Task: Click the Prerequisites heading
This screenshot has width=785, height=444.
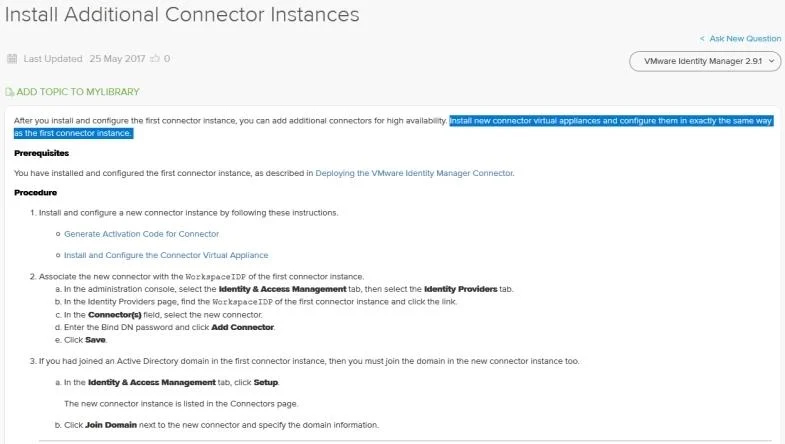Action: click(42, 153)
